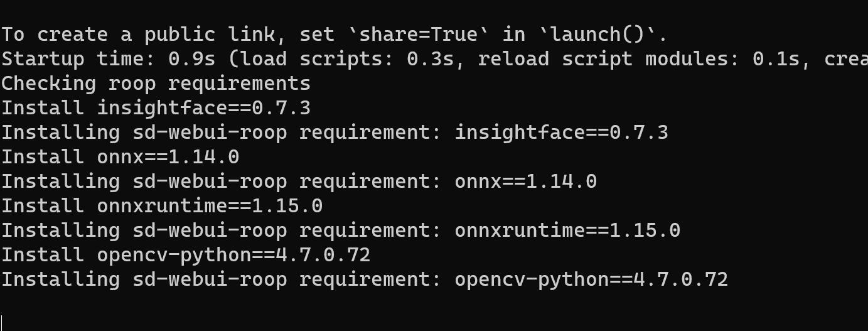The image size is (868, 331).
Task: Click onnx==1.14.0 in the sd-webui-roop requirement line
Action: point(526,182)
